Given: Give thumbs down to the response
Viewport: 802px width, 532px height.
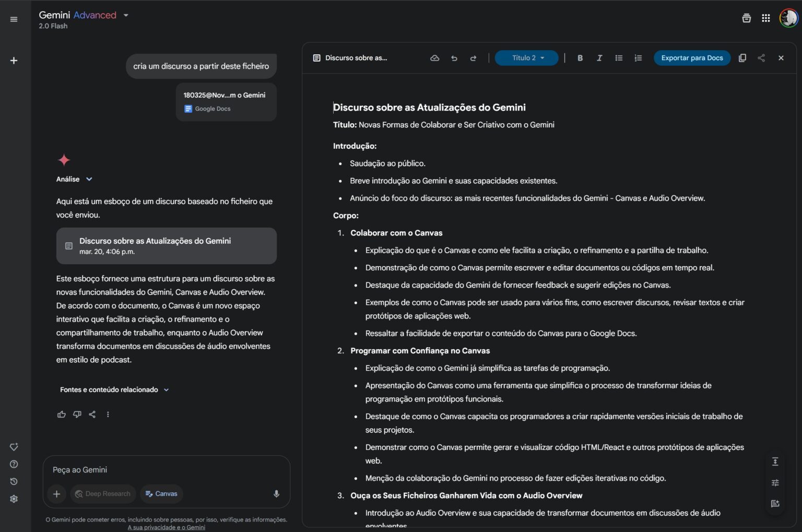Looking at the screenshot, I should coord(77,415).
